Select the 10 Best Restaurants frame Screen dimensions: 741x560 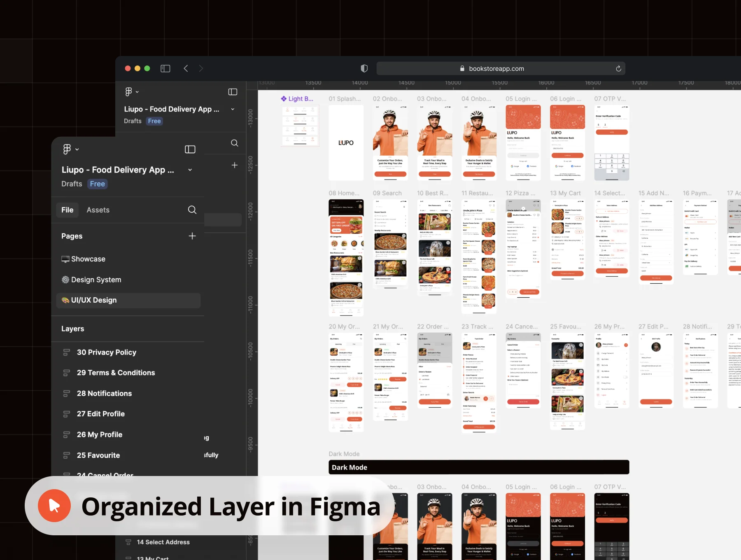pyautogui.click(x=435, y=247)
